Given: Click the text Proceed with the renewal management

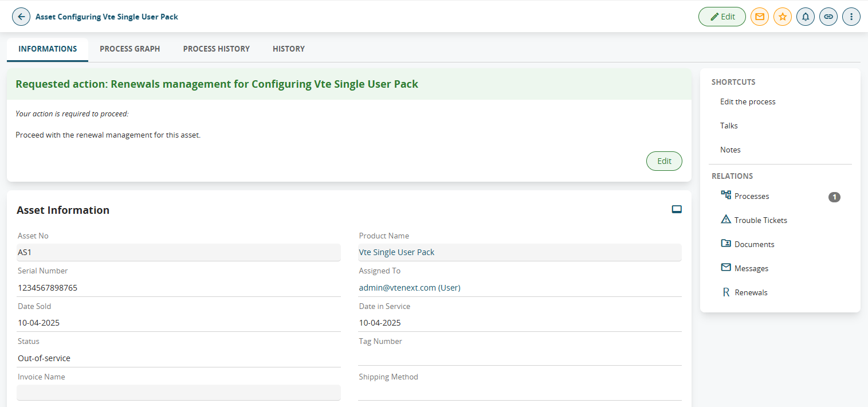Looking at the screenshot, I should pos(108,135).
